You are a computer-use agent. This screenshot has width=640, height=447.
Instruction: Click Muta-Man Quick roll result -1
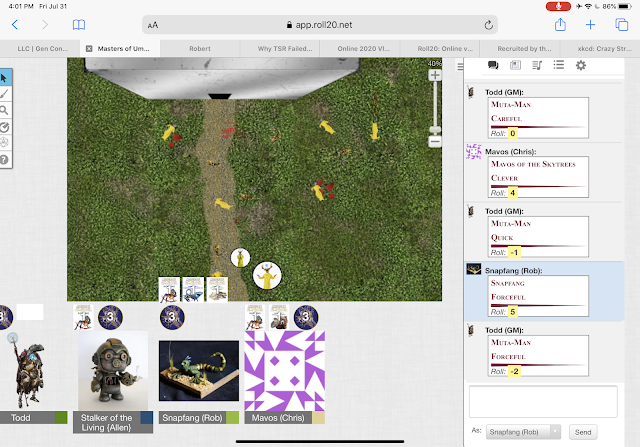pos(514,252)
